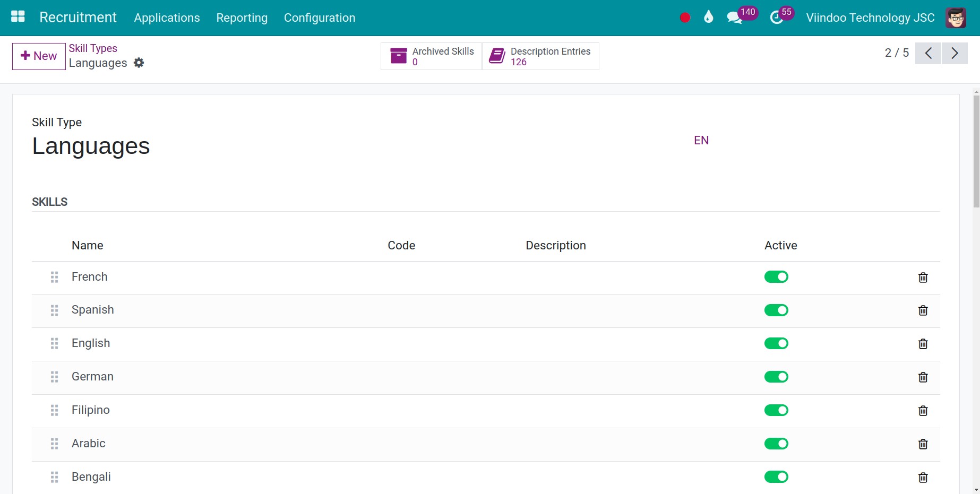
Task: Click trash icon for German skill
Action: point(923,377)
